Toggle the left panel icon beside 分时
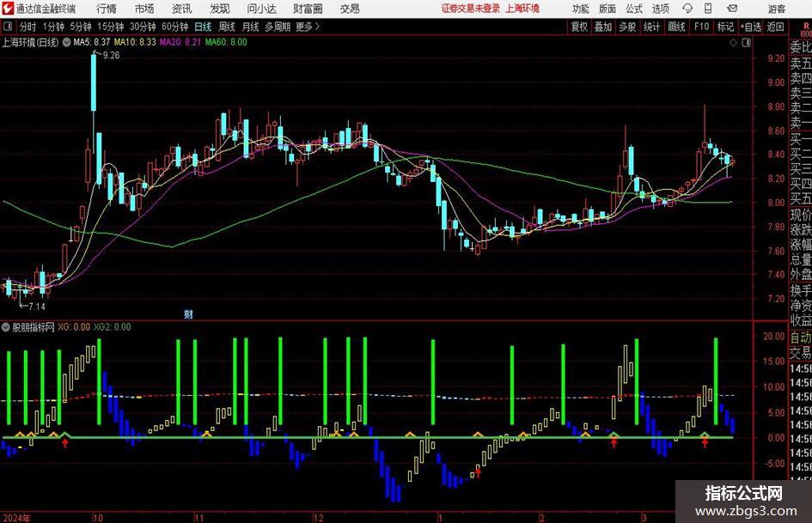This screenshot has height=523, width=812. pyautogui.click(x=7, y=27)
